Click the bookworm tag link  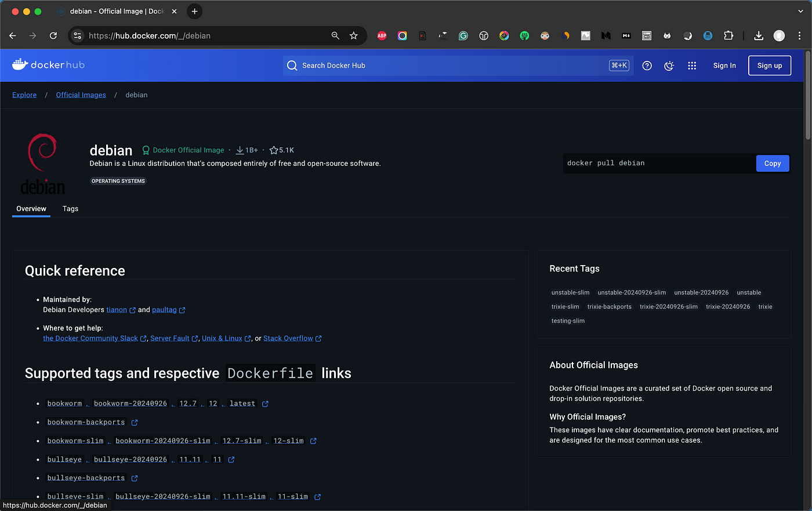click(65, 404)
